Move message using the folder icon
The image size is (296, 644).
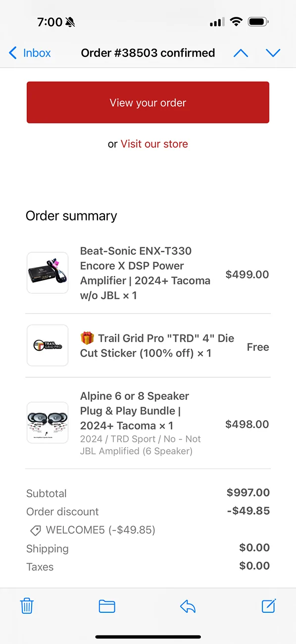[x=107, y=606]
